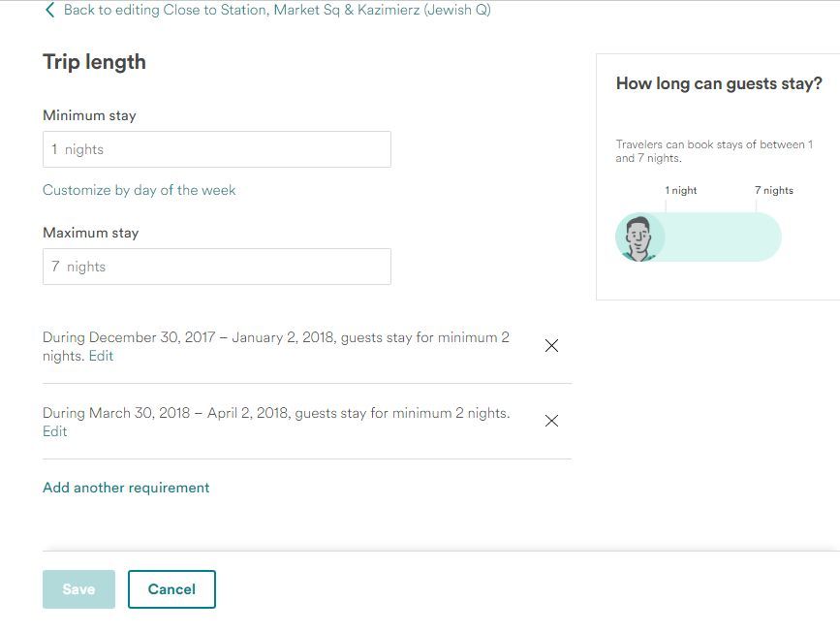Click the 'How long can guests stay?' title

[718, 84]
